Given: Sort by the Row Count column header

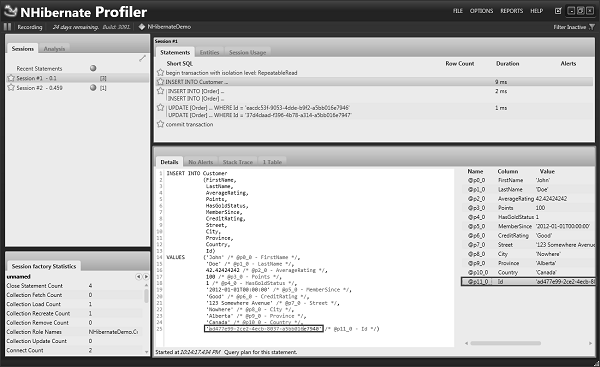Looking at the screenshot, I should click(x=460, y=64).
